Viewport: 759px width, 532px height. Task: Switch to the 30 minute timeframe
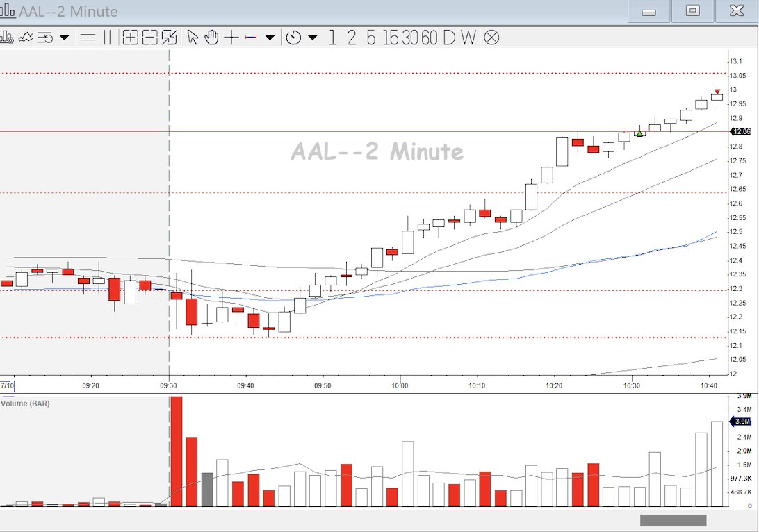click(409, 38)
